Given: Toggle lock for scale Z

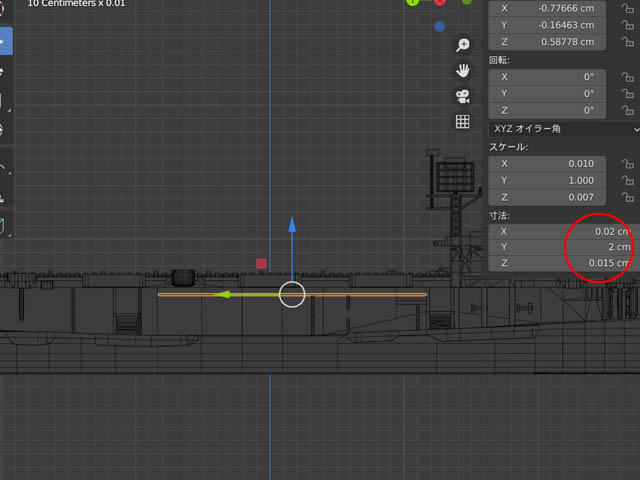Looking at the screenshot, I should pos(627,197).
